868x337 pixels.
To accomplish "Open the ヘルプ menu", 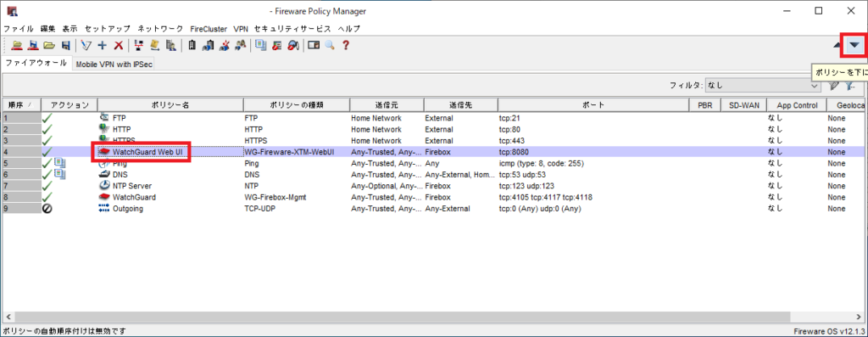I will coord(348,28).
